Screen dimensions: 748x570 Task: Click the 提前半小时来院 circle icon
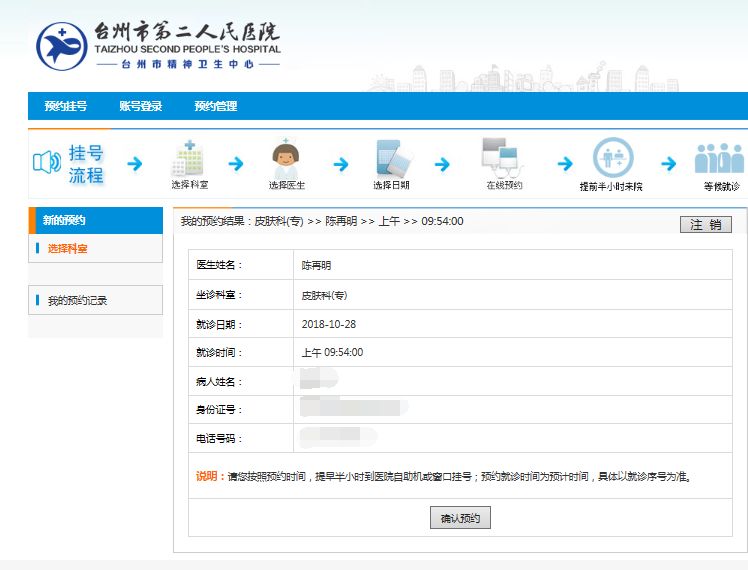pyautogui.click(x=613, y=158)
